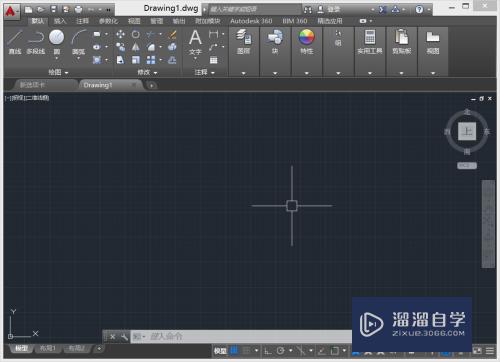
Task: Switch to the Autodesk 360 ribbon tab
Action: [x=251, y=21]
